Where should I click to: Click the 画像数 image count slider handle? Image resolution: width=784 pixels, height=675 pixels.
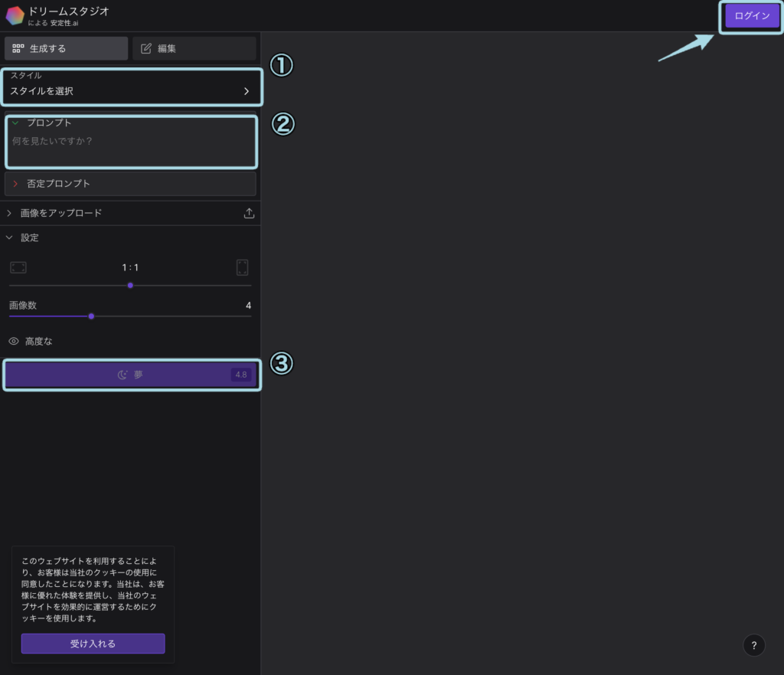[91, 316]
